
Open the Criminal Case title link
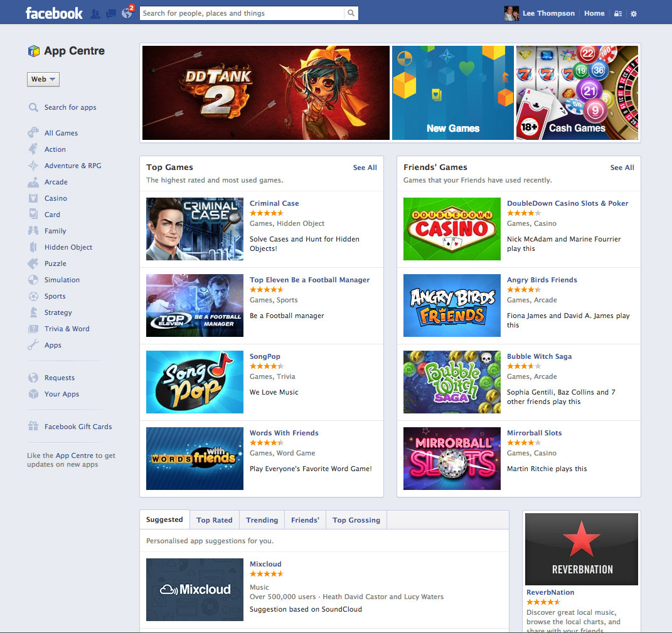274,203
